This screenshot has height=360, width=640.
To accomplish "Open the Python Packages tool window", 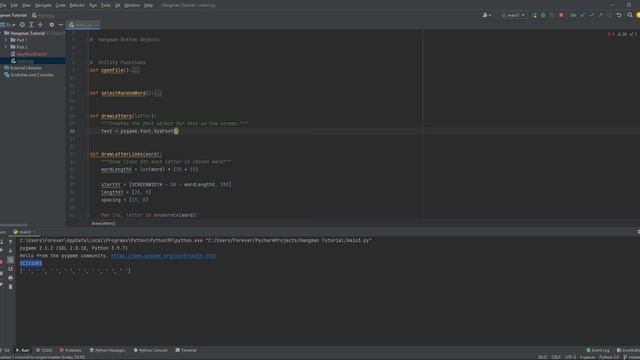I will coord(107,350).
